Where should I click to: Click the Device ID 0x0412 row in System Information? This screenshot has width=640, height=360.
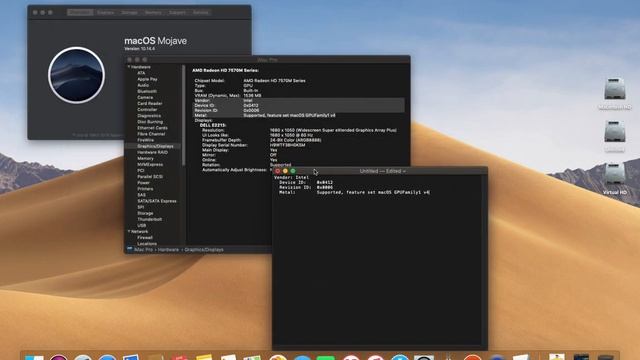pyautogui.click(x=298, y=105)
